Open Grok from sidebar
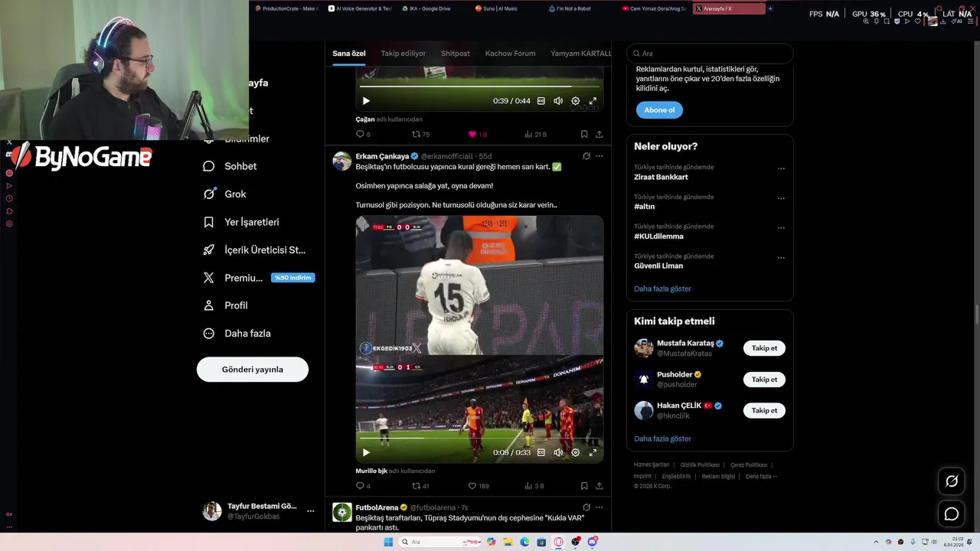Viewport: 980px width, 551px height. 224,194
